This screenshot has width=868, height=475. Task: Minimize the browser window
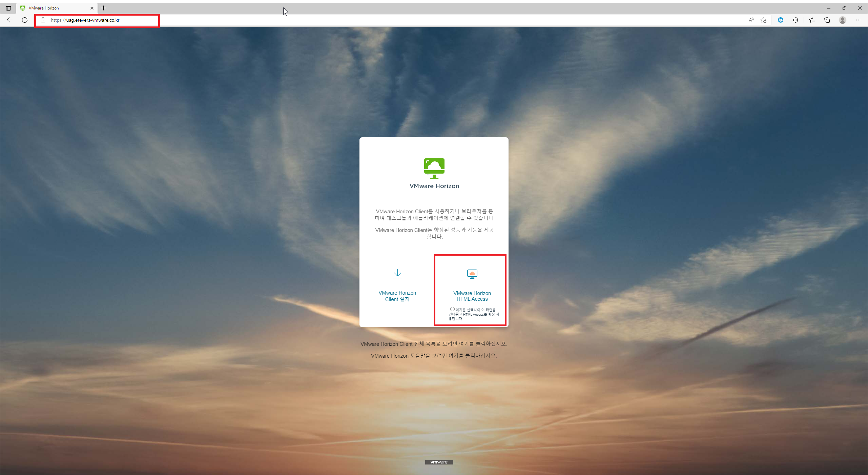pos(829,8)
